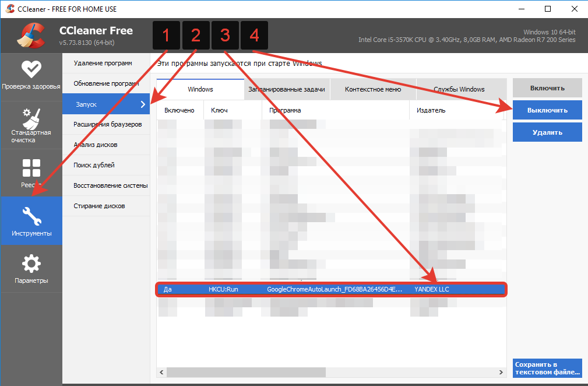The image size is (588, 386).
Task: Sort by the Издатель column header
Action: point(456,110)
